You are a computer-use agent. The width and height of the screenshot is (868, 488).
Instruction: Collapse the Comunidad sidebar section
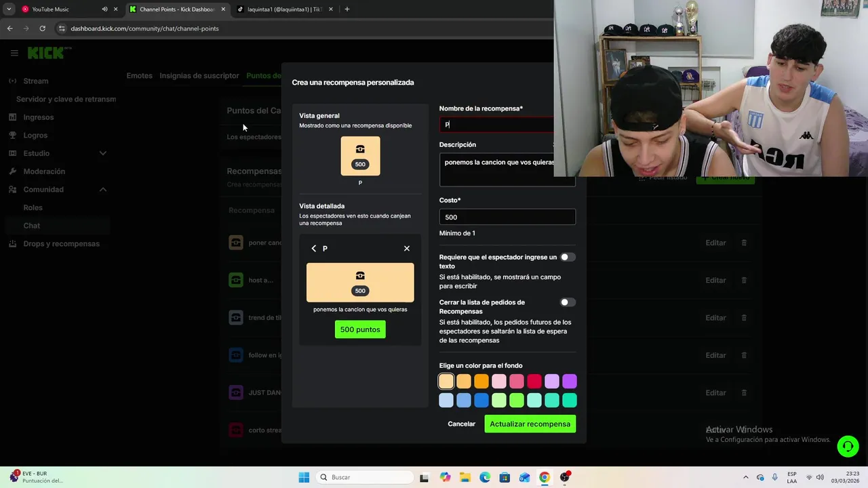103,189
